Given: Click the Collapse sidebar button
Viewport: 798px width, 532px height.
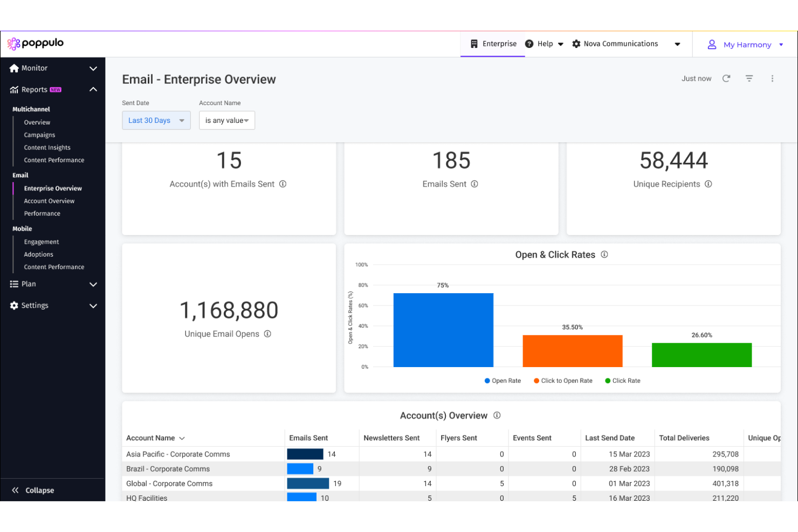Looking at the screenshot, I should tap(33, 490).
